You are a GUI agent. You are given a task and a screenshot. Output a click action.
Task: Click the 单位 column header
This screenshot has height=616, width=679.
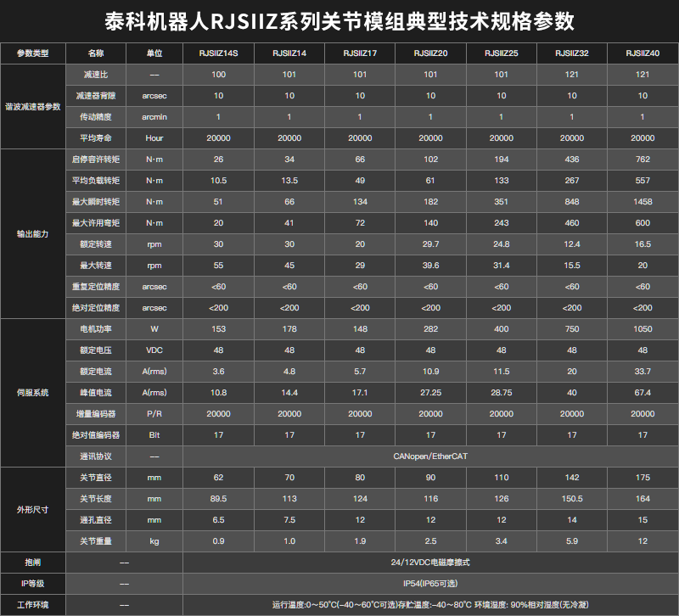click(x=154, y=53)
